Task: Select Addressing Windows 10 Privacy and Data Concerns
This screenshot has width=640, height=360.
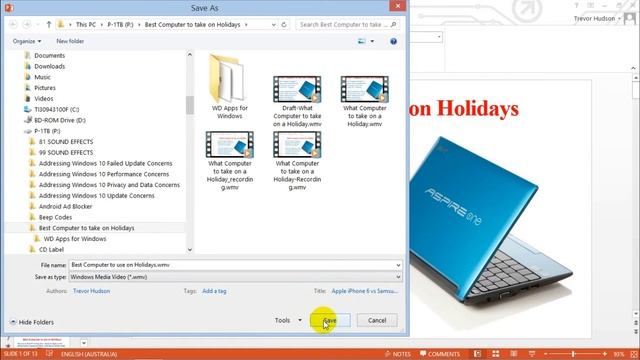Action: pyautogui.click(x=109, y=185)
